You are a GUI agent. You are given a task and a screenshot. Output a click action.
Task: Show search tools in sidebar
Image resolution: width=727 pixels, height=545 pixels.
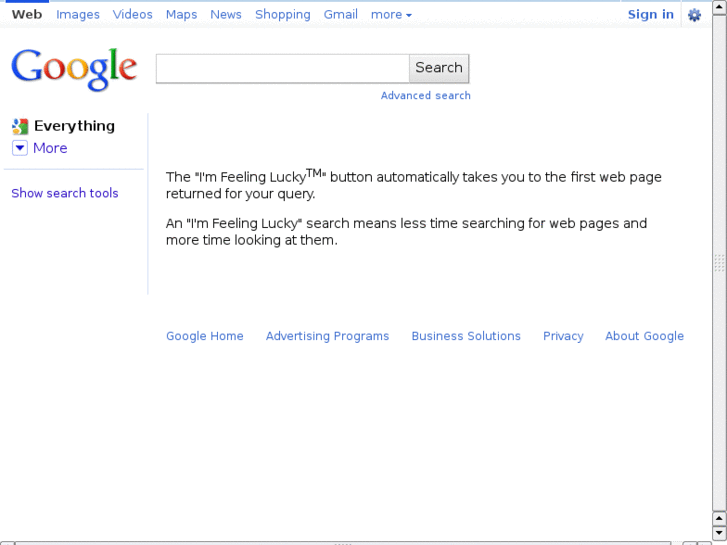[65, 193]
